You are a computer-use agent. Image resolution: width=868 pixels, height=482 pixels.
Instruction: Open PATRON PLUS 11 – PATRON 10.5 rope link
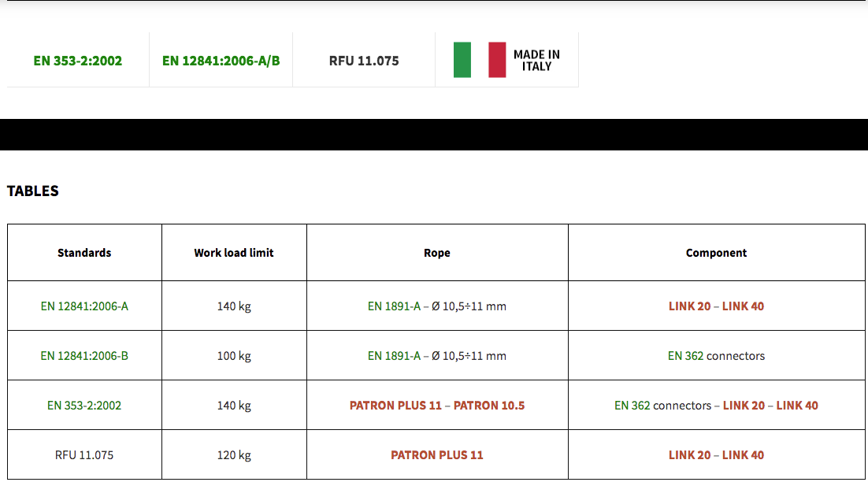tap(437, 406)
